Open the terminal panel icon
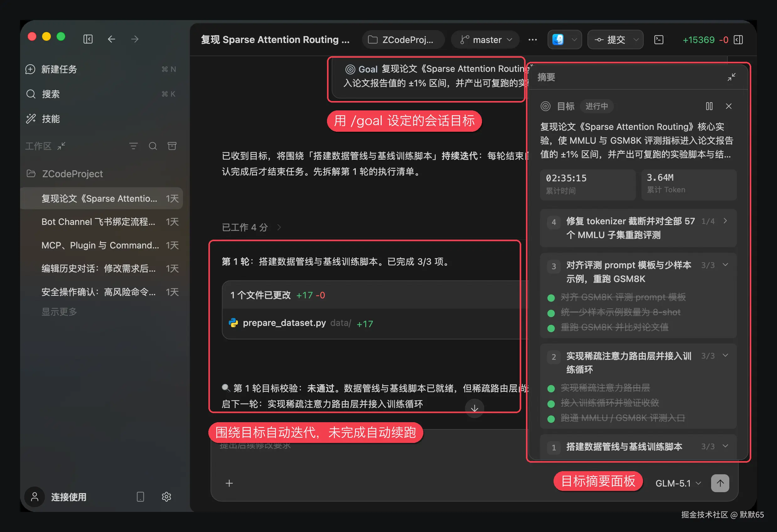Viewport: 777px width, 532px height. (x=658, y=40)
